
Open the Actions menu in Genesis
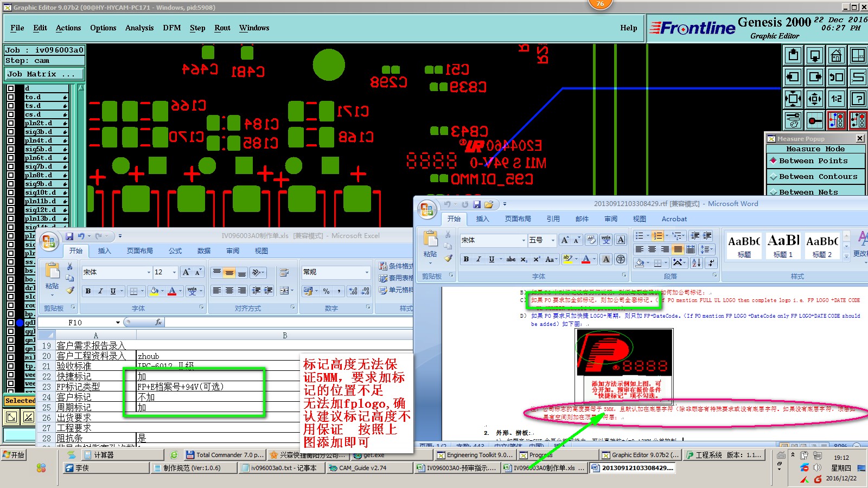click(x=68, y=28)
